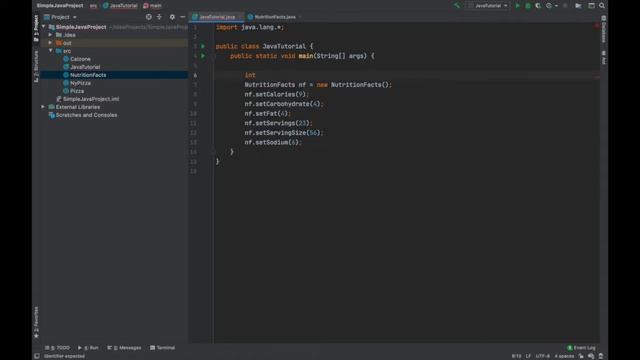Click the locate-in-tree target icon in Project panel
This screenshot has width=640, height=360.
[x=149, y=17]
